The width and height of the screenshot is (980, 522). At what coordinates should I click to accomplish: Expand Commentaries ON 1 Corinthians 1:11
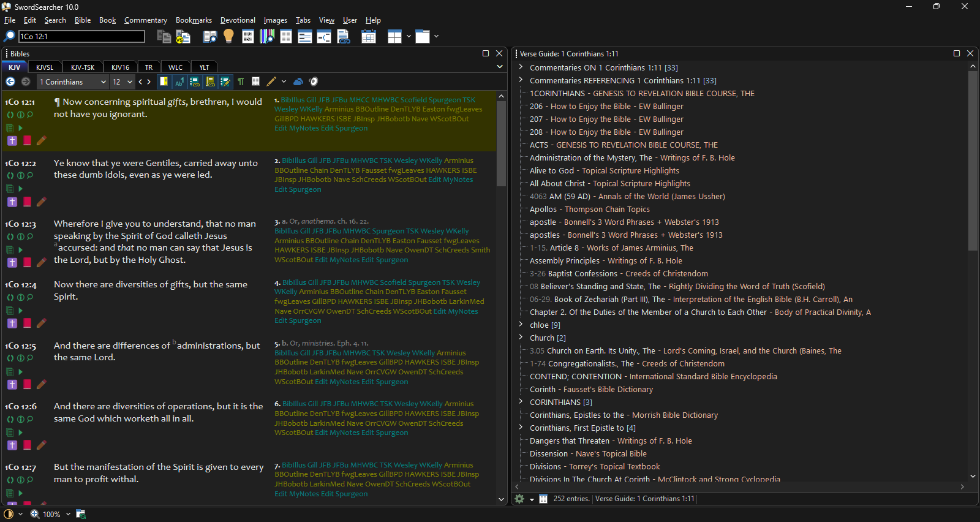point(521,67)
